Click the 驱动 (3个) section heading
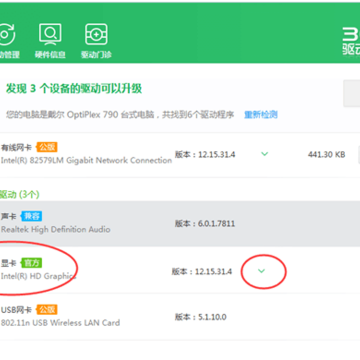Viewport: 360px width, 360px height. [x=19, y=194]
